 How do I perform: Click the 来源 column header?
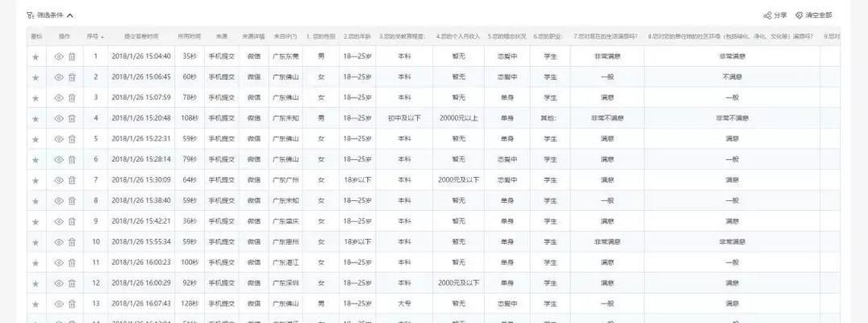(x=221, y=36)
